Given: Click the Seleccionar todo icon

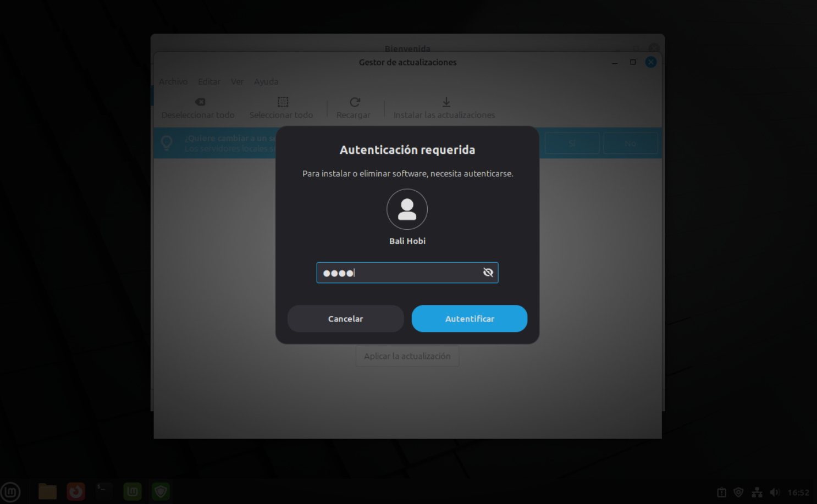Looking at the screenshot, I should [283, 102].
